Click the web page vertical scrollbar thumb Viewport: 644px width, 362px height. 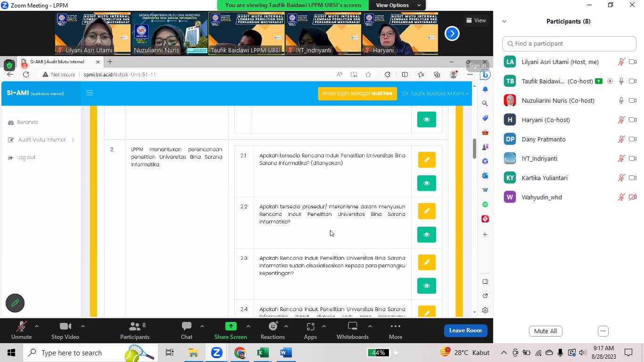474,148
